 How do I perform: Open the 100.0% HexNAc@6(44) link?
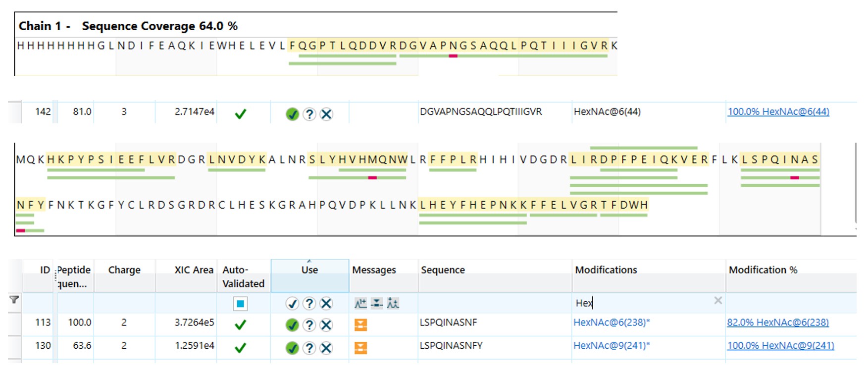(778, 111)
